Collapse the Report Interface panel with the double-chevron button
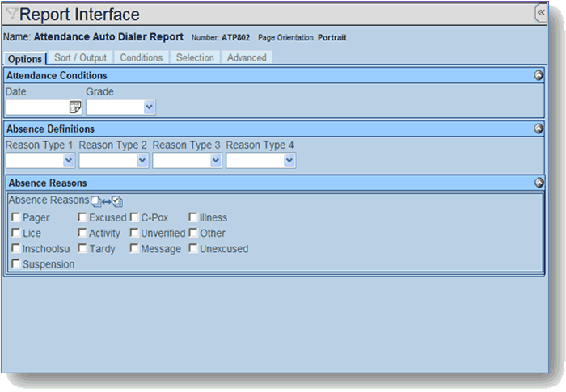Viewport: 566px width, 392px height. [x=541, y=13]
